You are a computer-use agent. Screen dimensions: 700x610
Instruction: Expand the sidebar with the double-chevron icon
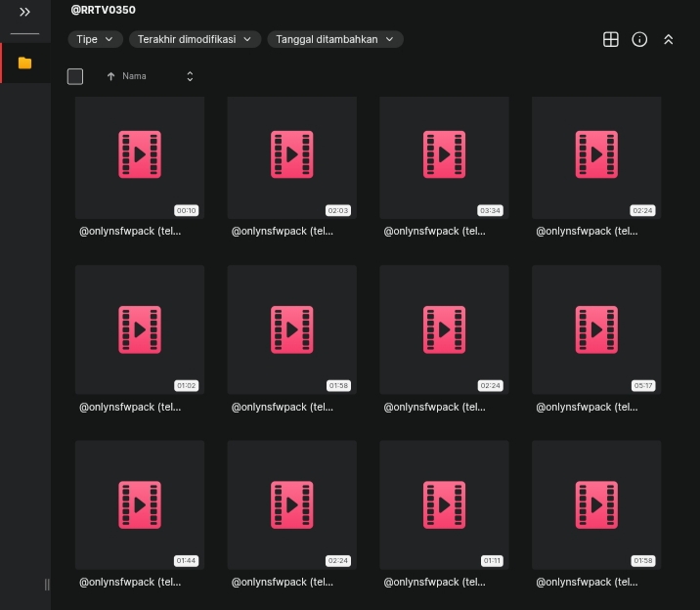pos(24,12)
